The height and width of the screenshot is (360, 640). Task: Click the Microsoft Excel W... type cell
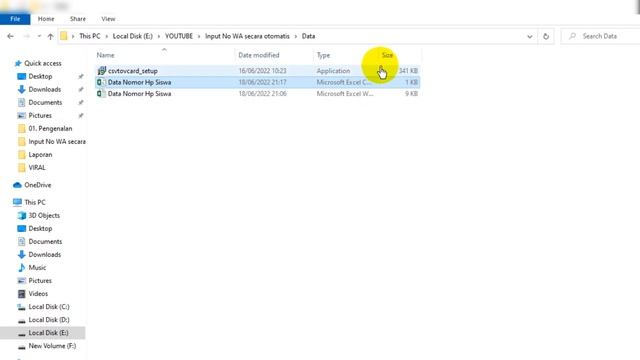tap(344, 93)
